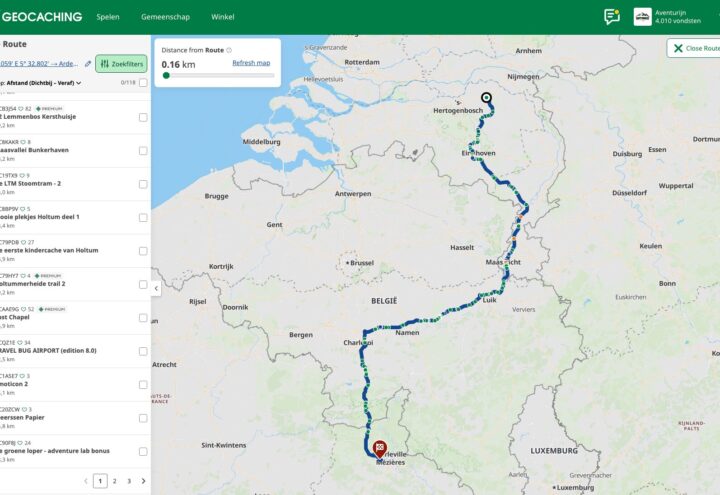
Task: Open the Spelen menu
Action: coord(108,17)
